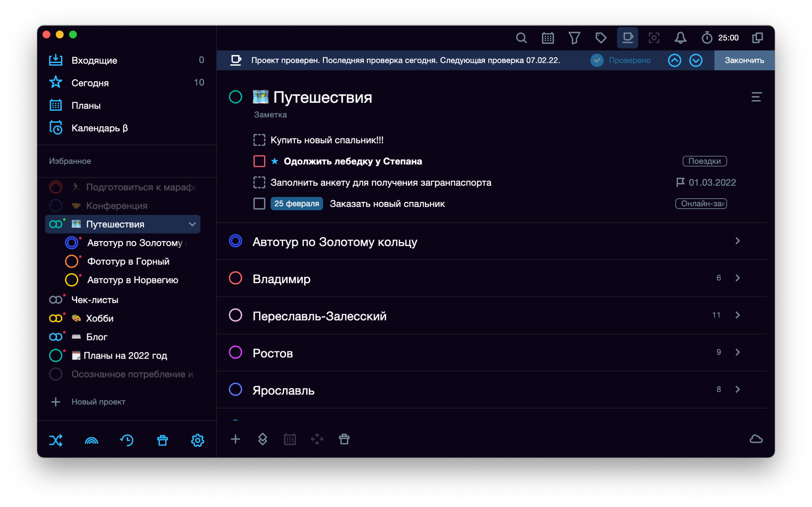812x507 pixels.
Task: Complete the Владимир project circle
Action: click(x=235, y=278)
